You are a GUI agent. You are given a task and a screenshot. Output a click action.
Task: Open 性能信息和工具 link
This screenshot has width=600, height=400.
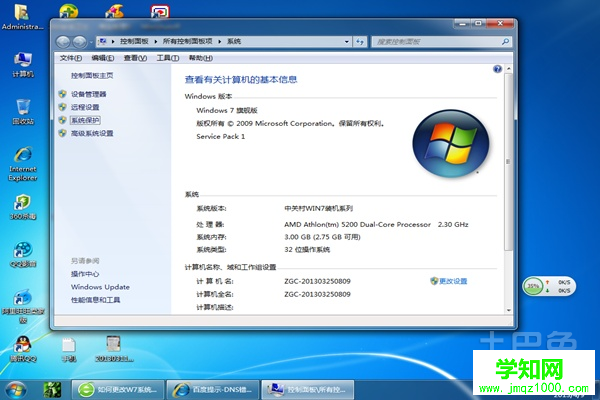95,300
